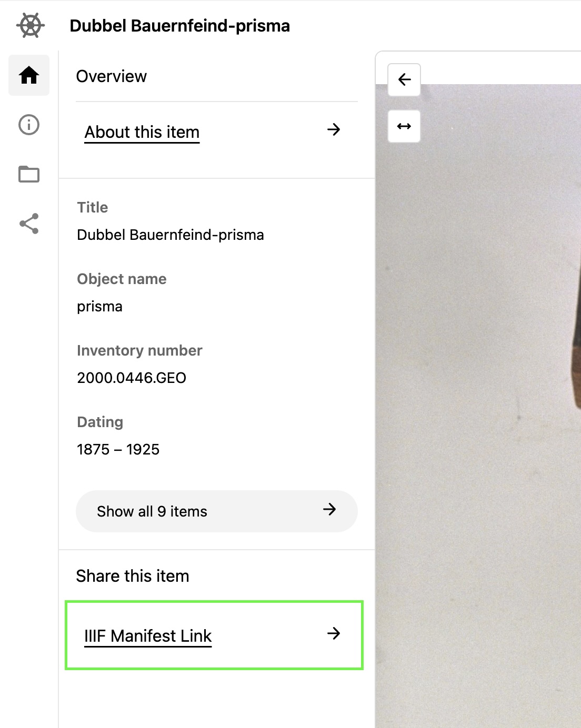Switch to the Overview section
The width and height of the screenshot is (581, 728).
tap(112, 76)
